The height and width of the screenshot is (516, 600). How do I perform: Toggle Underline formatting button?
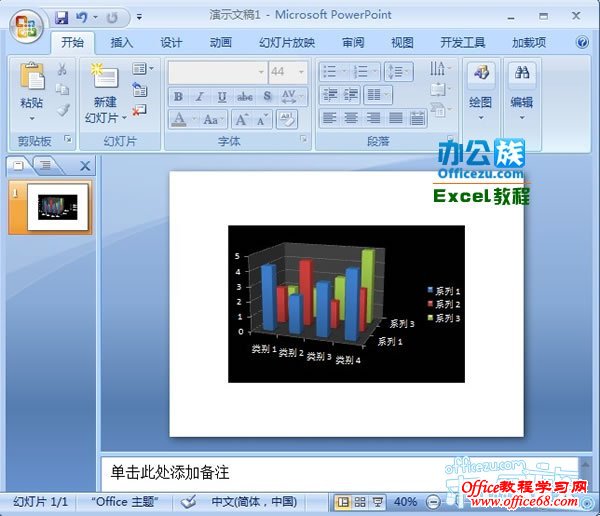coord(222,96)
